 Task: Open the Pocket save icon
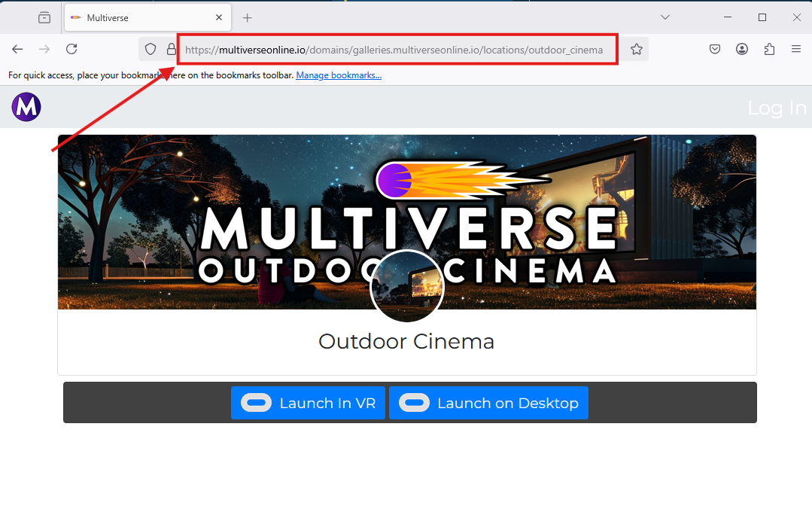click(x=714, y=48)
